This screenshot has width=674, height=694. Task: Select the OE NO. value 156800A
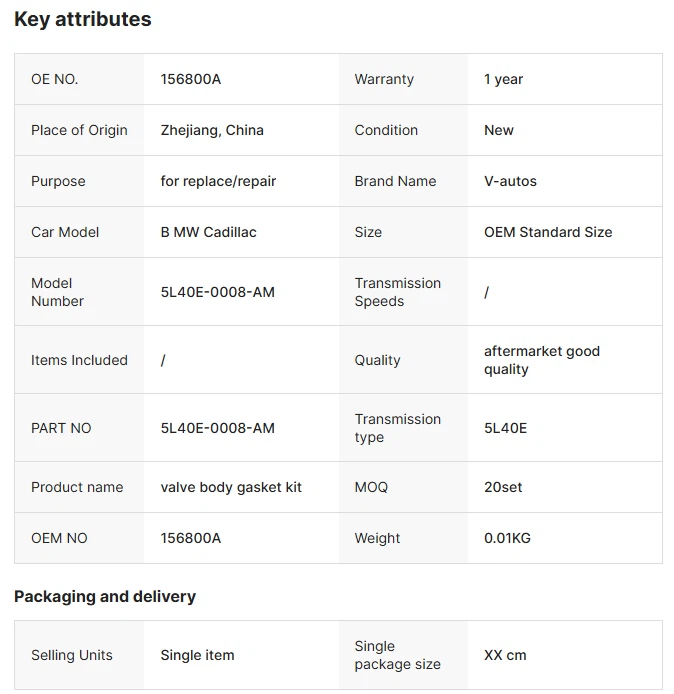click(x=190, y=79)
